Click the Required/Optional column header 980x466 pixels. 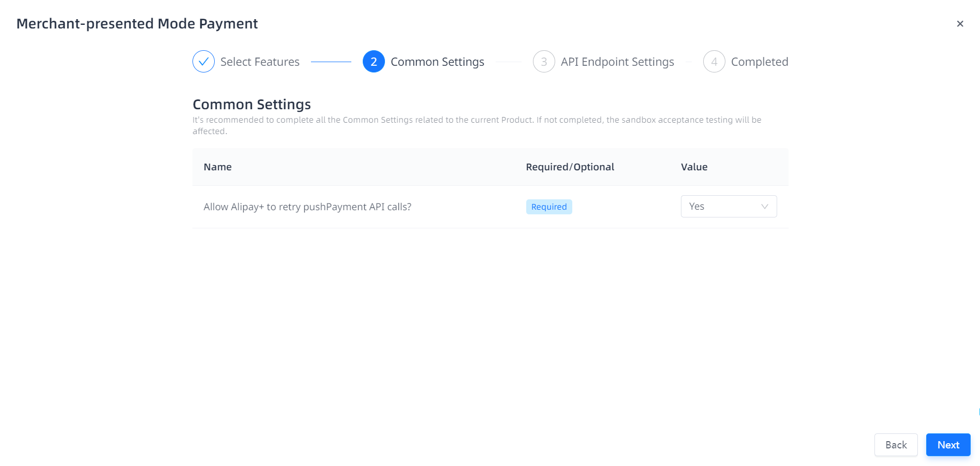tap(570, 167)
